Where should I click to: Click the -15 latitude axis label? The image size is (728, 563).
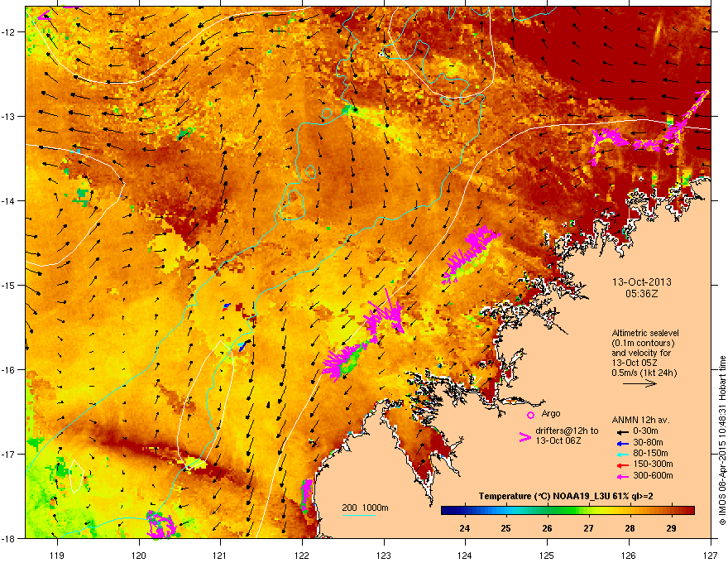click(8, 285)
